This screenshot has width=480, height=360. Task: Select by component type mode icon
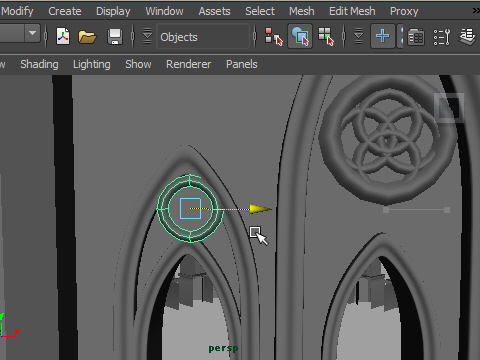(x=326, y=36)
